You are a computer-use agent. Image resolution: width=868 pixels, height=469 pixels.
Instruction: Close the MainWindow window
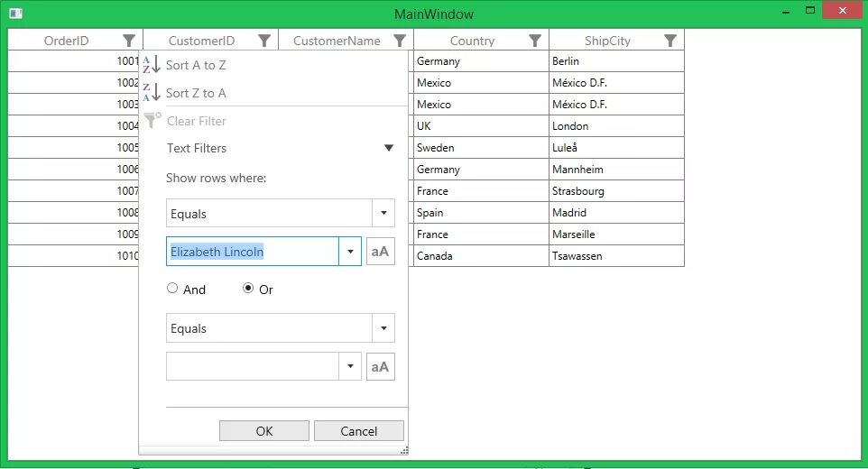tap(842, 11)
